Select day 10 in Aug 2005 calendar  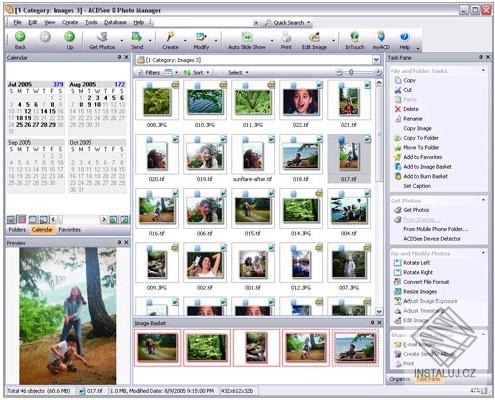point(97,105)
